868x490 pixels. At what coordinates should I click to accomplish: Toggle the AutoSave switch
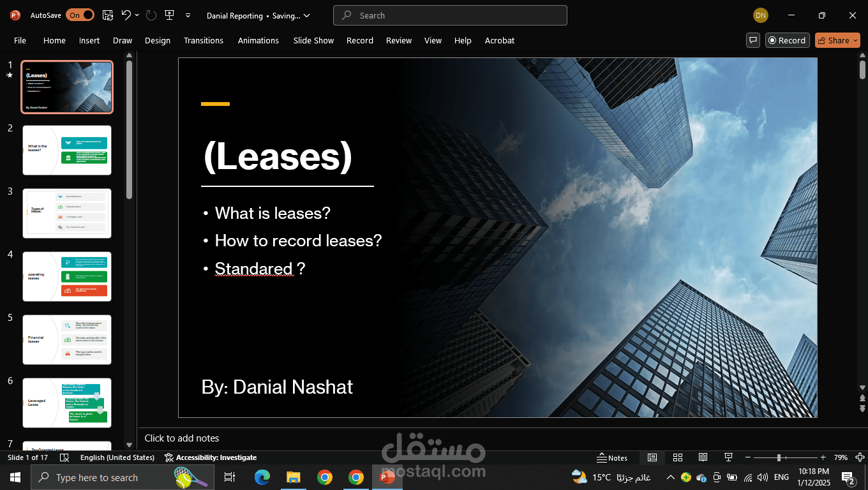coord(80,15)
